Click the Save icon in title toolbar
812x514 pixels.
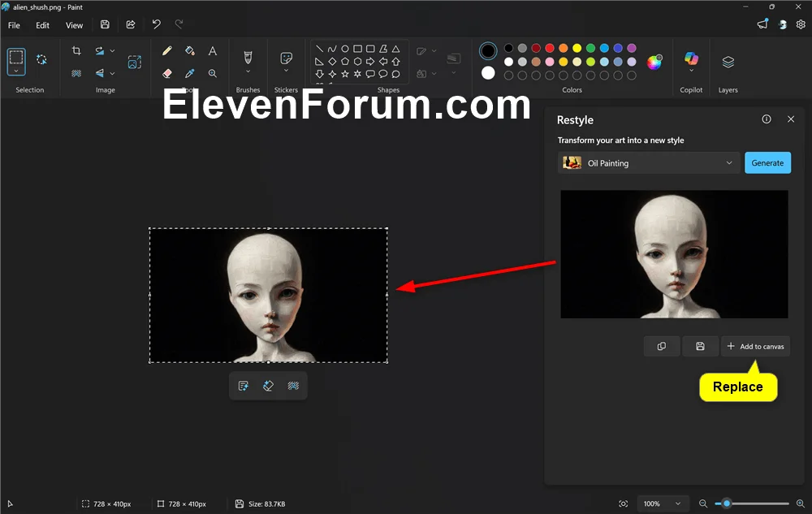click(105, 24)
